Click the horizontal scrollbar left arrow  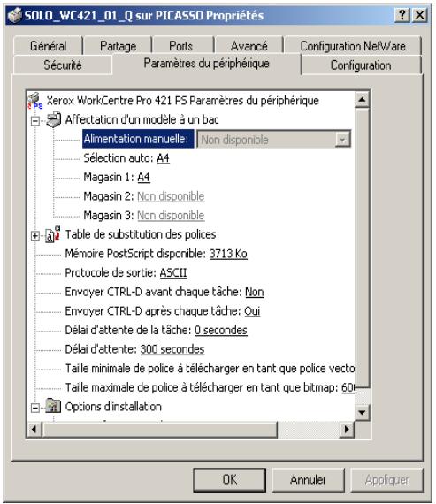click(34, 429)
